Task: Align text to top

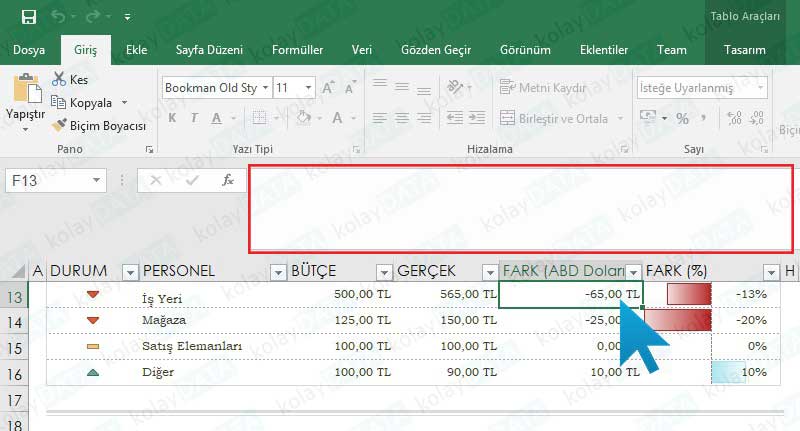Action: point(380,84)
